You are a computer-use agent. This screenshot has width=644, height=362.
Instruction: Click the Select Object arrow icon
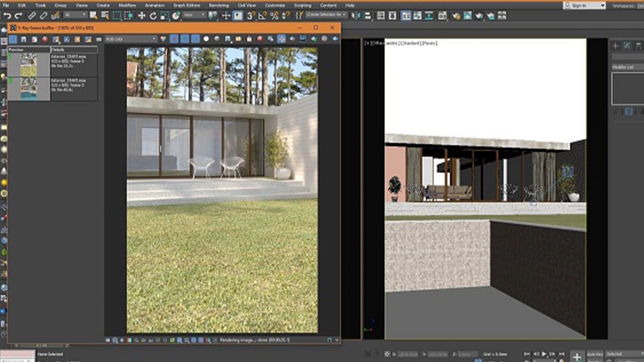coord(93,16)
